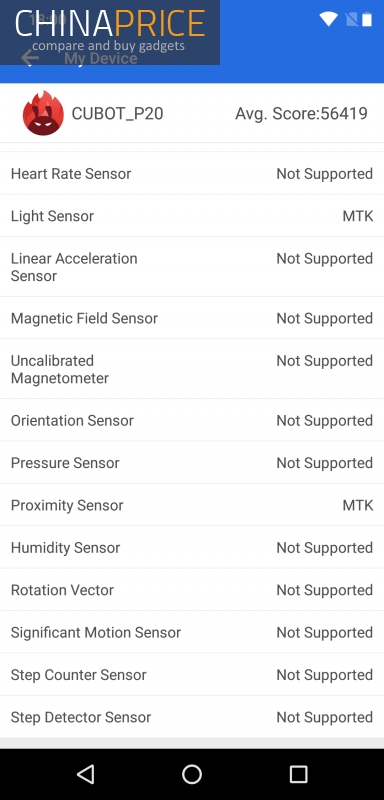Open recent apps with square button

click(298, 774)
